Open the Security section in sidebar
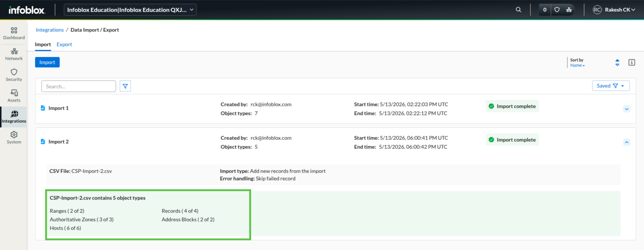 pyautogui.click(x=14, y=75)
